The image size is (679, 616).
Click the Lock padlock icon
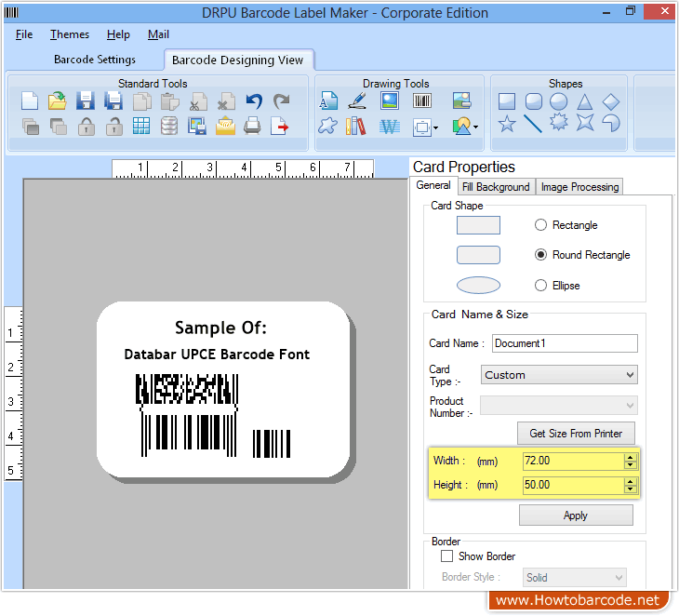tap(87, 127)
